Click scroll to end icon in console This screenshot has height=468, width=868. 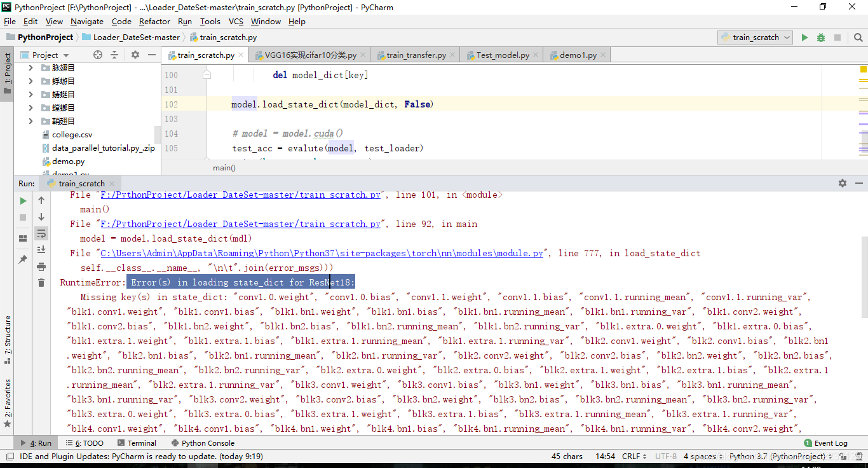click(x=41, y=250)
